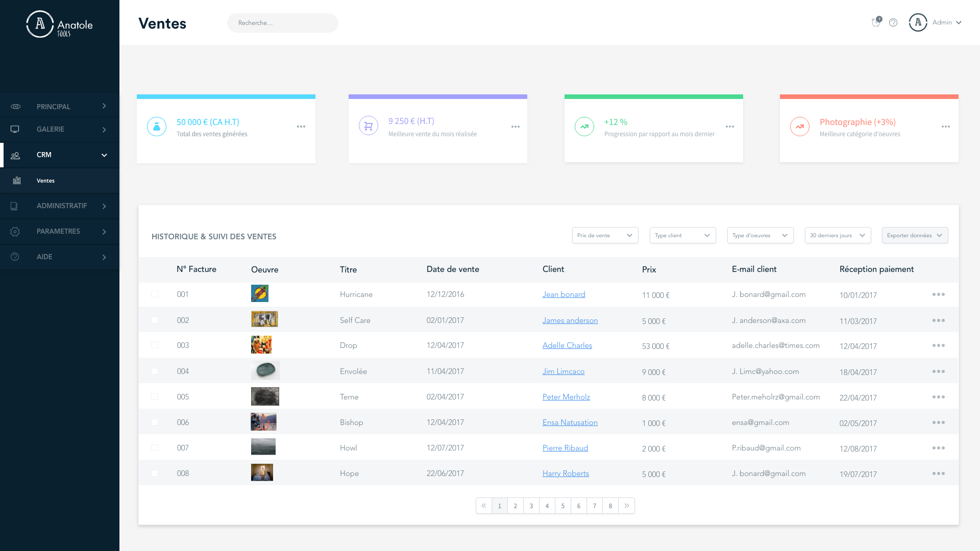Open row actions menu for invoice 003

coord(938,345)
